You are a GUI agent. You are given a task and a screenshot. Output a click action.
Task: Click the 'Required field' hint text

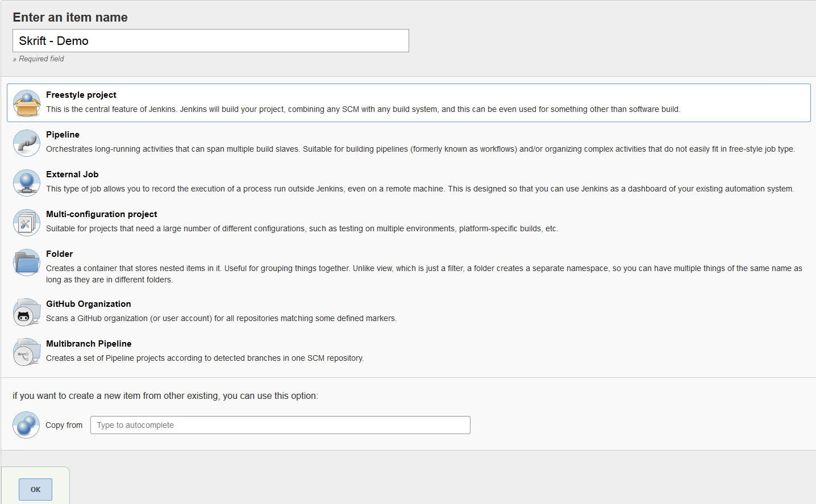41,59
